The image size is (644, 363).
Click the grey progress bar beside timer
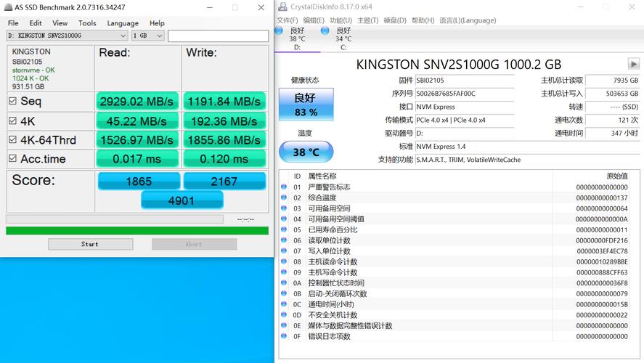(x=115, y=219)
